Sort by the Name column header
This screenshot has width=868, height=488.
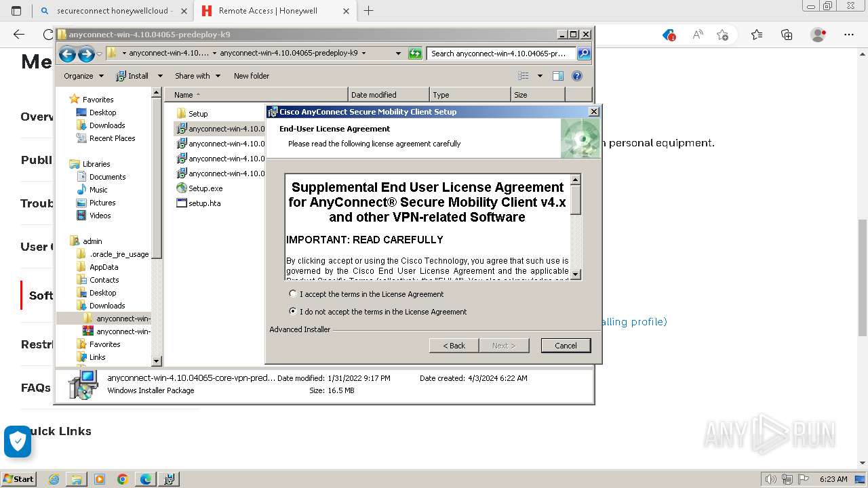pos(258,95)
